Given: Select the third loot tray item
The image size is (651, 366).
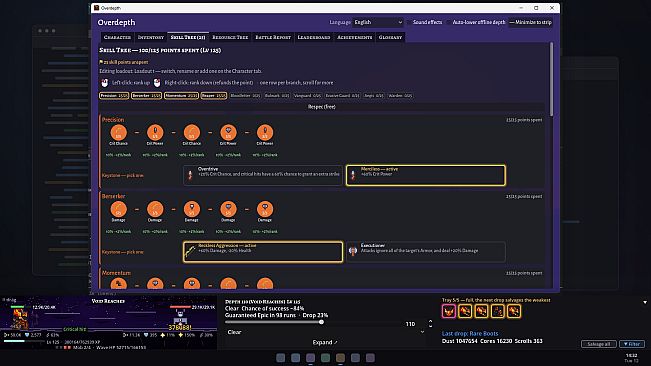Looking at the screenshot, I should [481, 311].
